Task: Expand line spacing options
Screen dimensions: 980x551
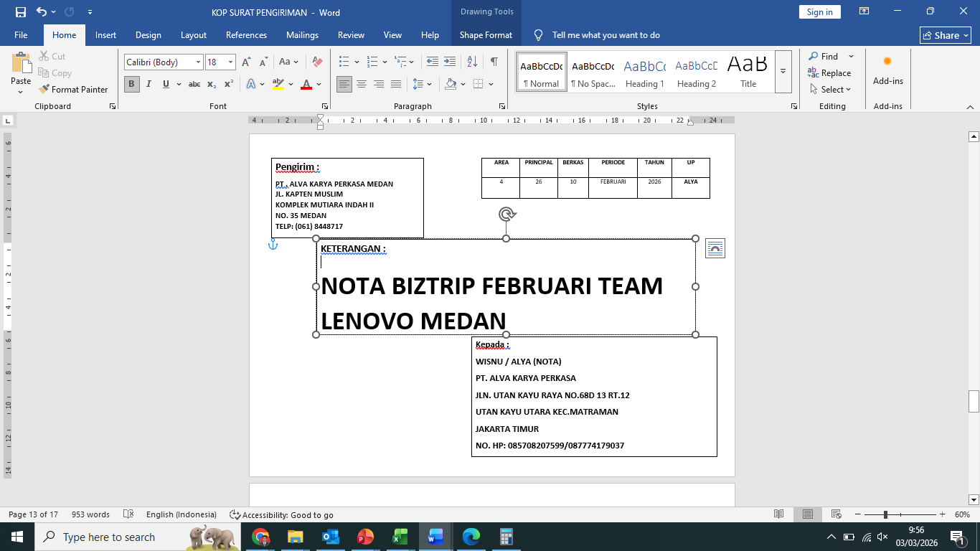Action: tap(423, 84)
